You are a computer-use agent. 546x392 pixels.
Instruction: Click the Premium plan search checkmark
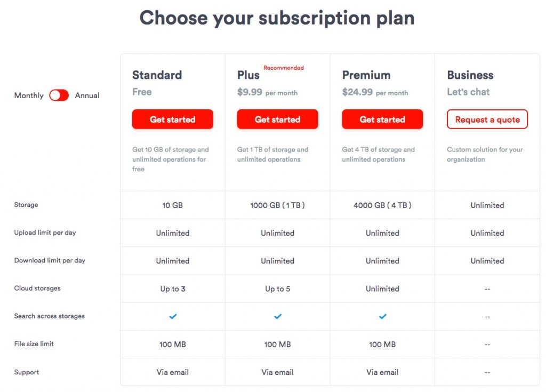pos(382,316)
